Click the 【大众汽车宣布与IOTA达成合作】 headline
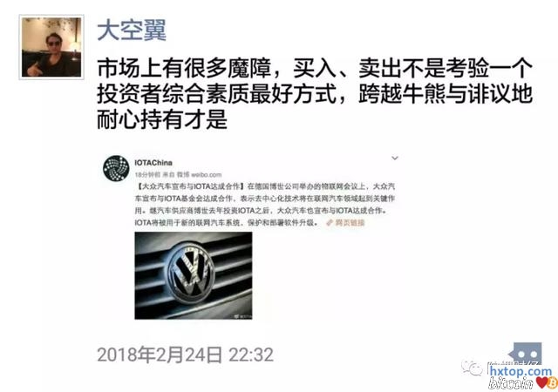The image size is (558, 392). tap(191, 186)
